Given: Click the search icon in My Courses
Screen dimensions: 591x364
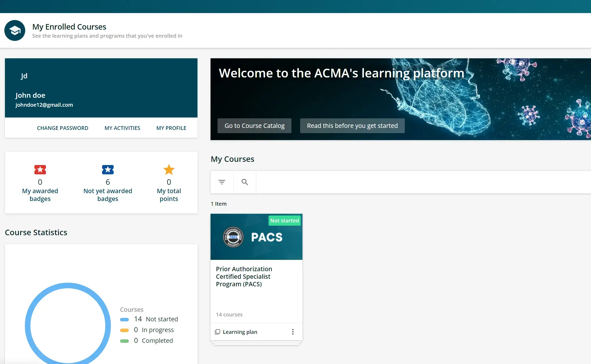Looking at the screenshot, I should 244,182.
